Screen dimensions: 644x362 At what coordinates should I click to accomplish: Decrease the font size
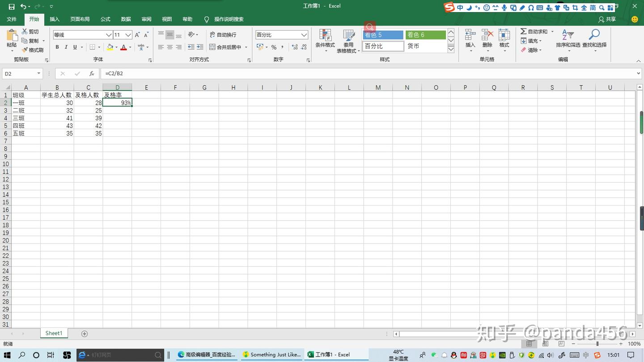pos(146,35)
